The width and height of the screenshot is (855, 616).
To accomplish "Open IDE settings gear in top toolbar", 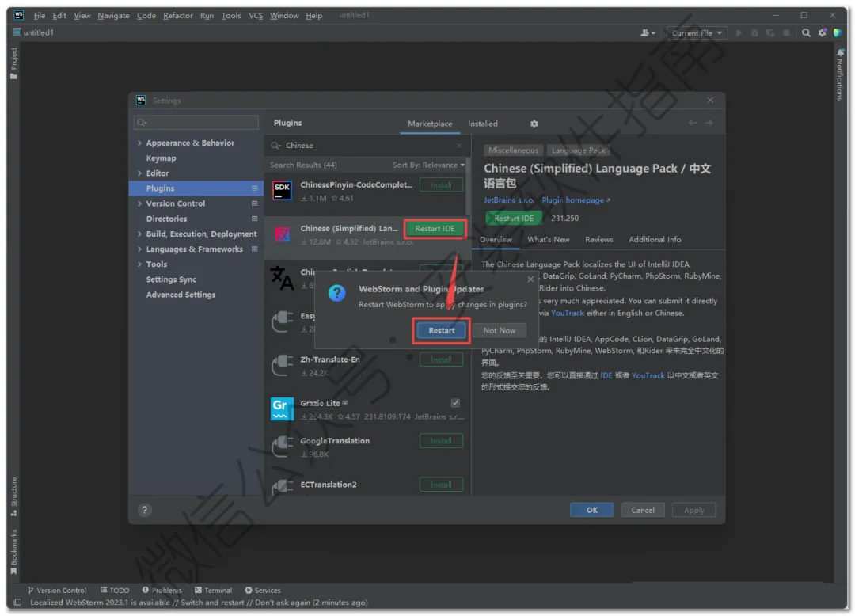I will click(822, 32).
